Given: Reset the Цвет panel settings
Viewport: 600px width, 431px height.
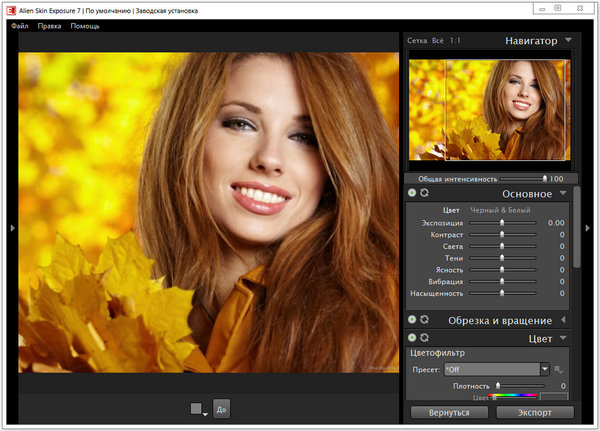Looking at the screenshot, I should tap(425, 339).
